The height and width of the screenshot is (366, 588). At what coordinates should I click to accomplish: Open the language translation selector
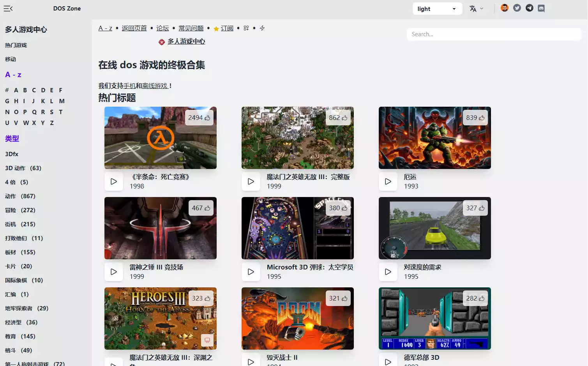coord(476,9)
